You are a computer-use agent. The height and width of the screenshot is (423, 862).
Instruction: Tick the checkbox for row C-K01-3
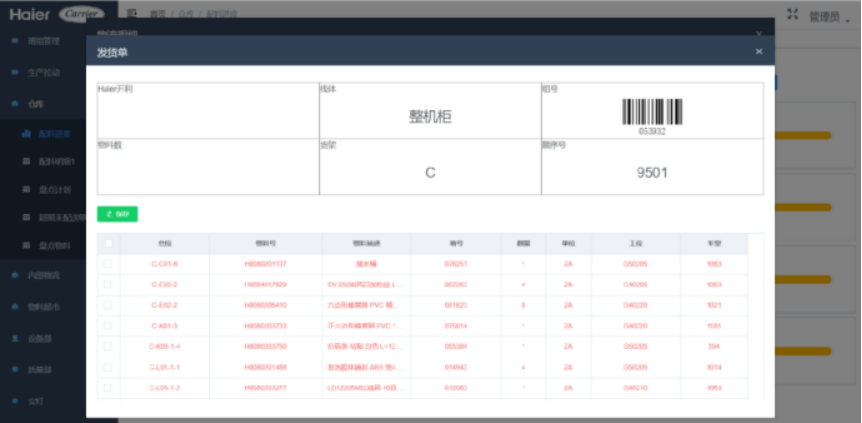[108, 325]
